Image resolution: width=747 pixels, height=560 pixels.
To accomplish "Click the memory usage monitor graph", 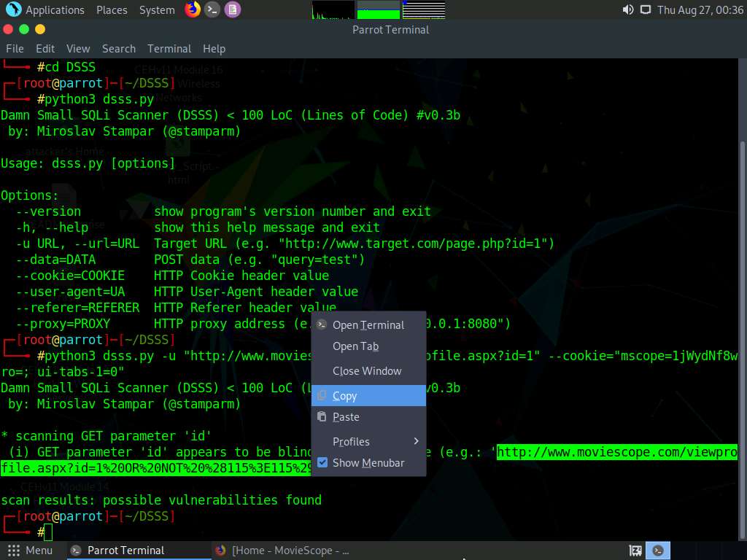I will click(379, 9).
